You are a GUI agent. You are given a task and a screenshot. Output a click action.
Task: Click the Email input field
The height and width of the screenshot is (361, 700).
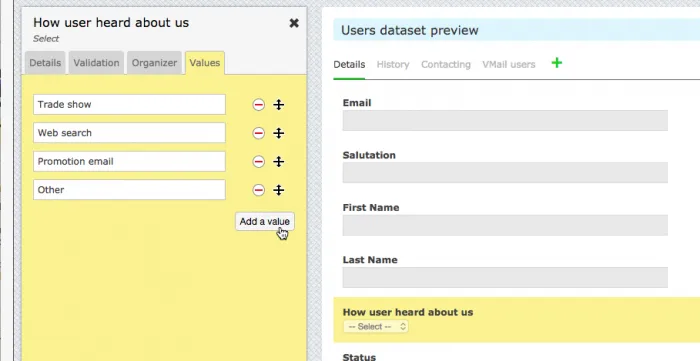click(x=505, y=120)
